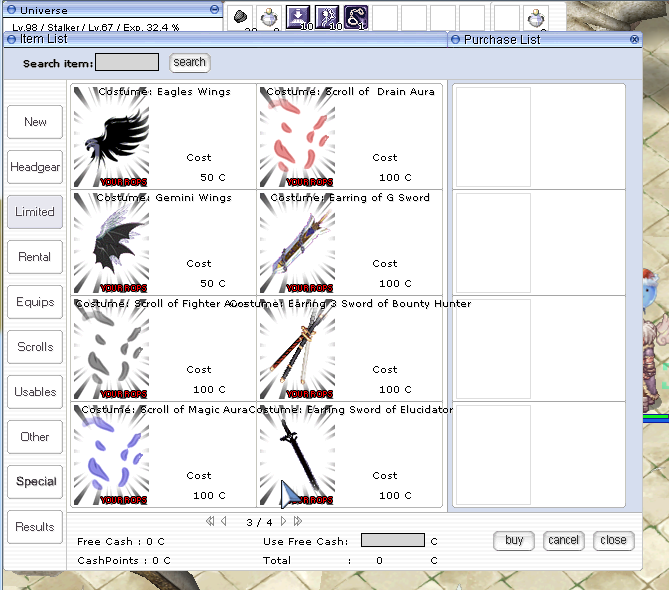Activate the dancing figure skill icon
The image size is (669, 590).
point(327,17)
